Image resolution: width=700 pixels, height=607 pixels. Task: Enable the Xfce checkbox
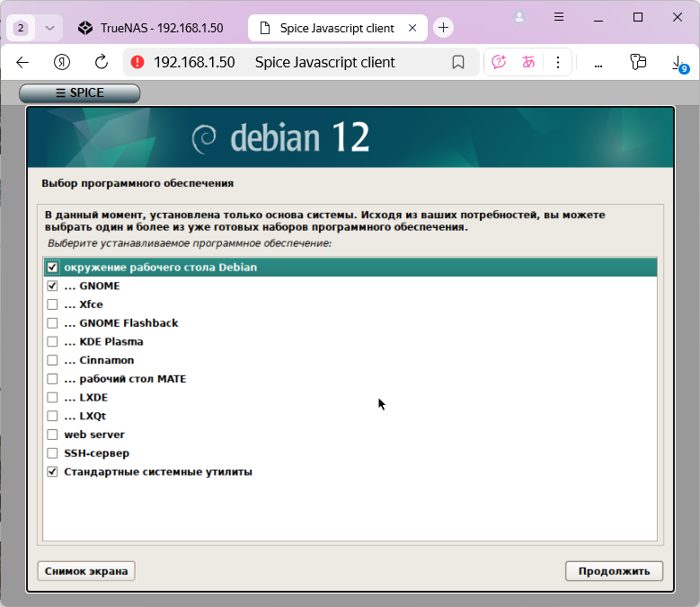click(52, 304)
